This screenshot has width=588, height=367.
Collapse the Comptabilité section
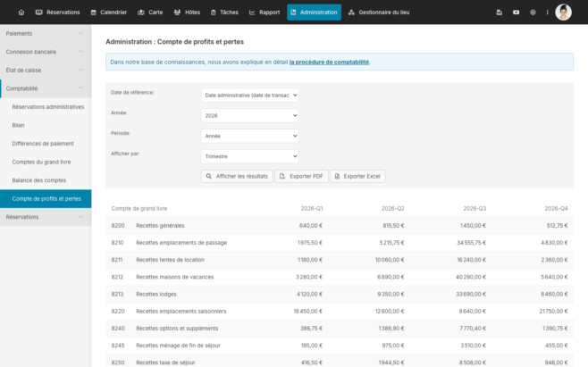(46, 88)
